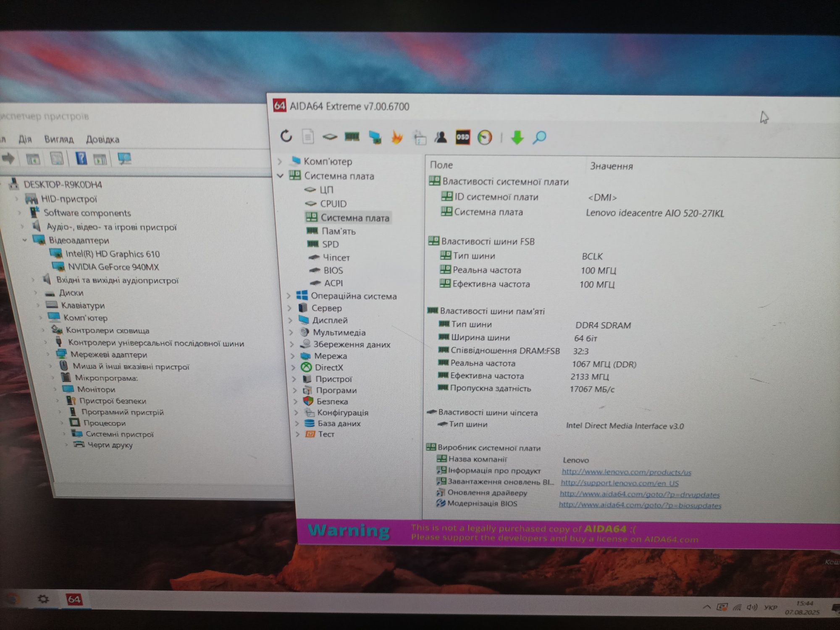Open the OSD panel icon
This screenshot has width=840, height=630.
click(x=462, y=137)
